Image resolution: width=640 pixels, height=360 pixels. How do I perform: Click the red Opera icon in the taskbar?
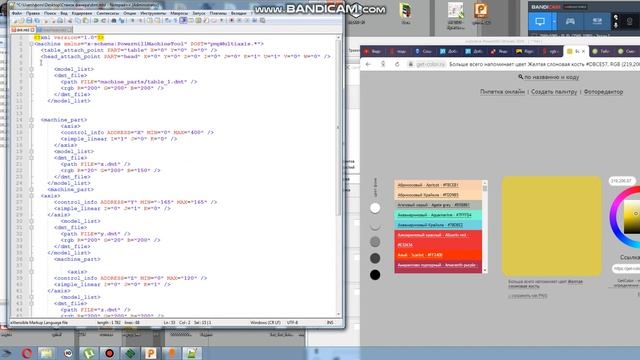pyautogui.click(x=27, y=353)
